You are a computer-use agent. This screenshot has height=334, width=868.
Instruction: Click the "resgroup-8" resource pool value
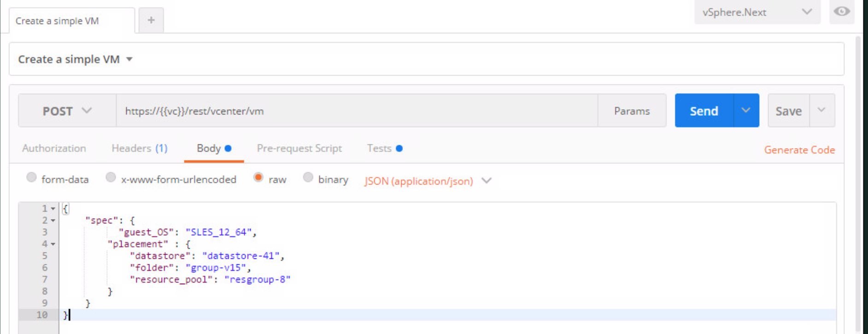click(258, 279)
